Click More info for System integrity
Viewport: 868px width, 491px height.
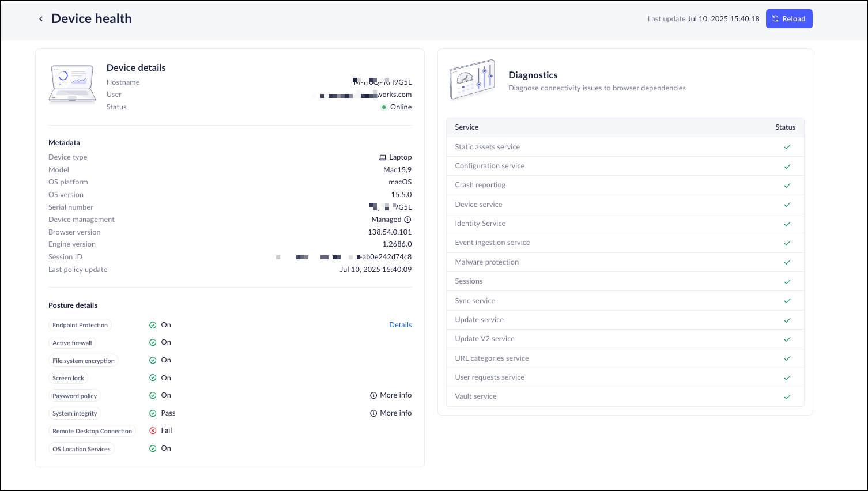391,413
